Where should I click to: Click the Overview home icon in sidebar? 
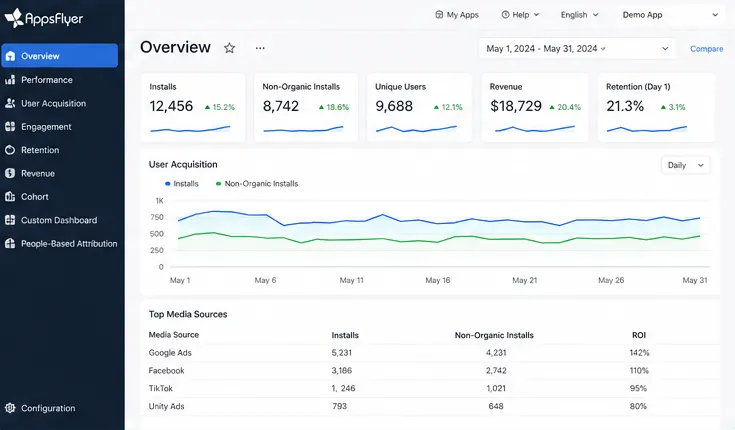[10, 56]
